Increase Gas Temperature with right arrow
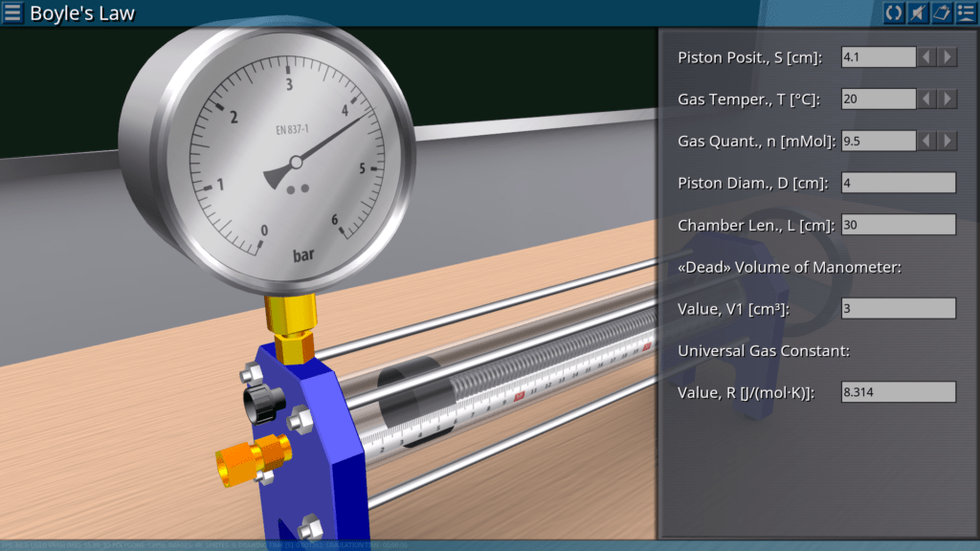Viewport: 980px width, 551px height. point(947,99)
